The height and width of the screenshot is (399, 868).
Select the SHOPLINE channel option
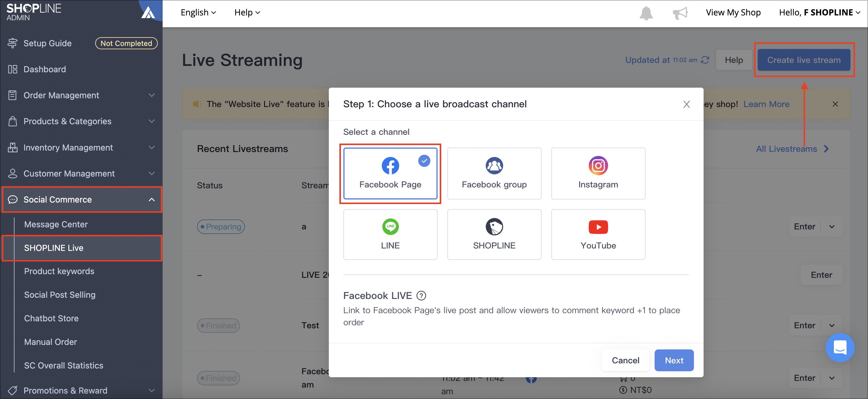(x=494, y=235)
